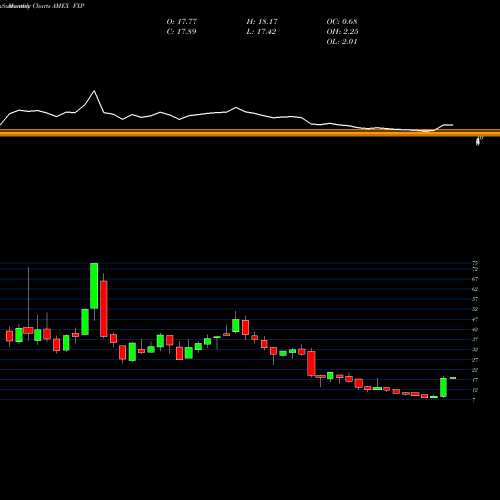Click the 67 price axis label
The height and width of the screenshot is (500, 500).
pos(475,279)
